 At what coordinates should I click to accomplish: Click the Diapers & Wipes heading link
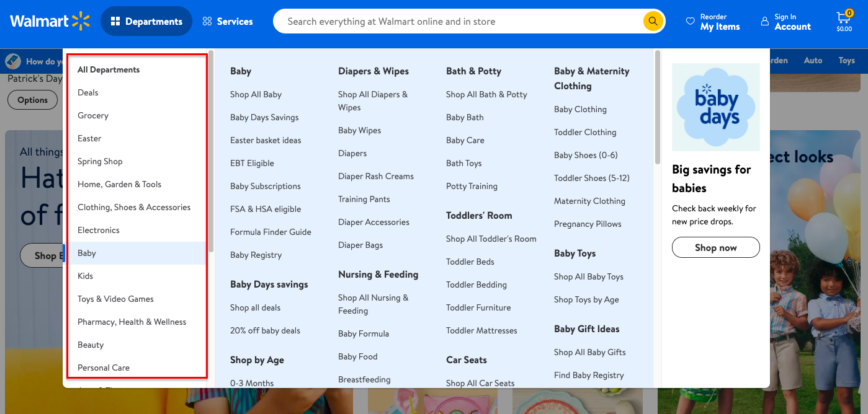374,71
